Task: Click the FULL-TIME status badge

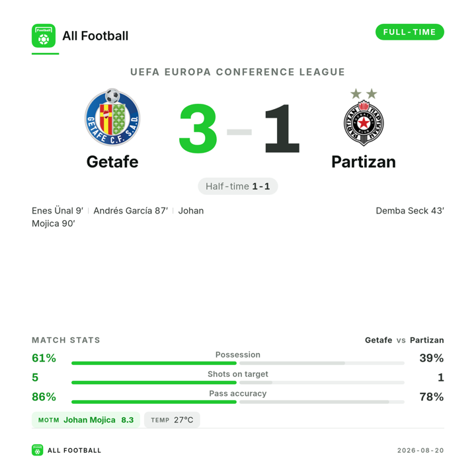Action: [409, 32]
